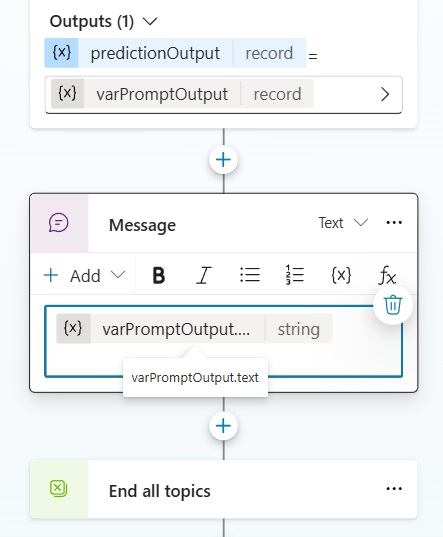443x537 pixels.
Task: Select the predictionOutput record variable
Action: tap(175, 53)
